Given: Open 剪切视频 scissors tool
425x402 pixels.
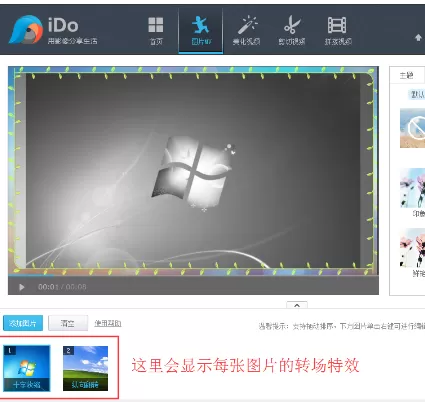Looking at the screenshot, I should [x=292, y=30].
